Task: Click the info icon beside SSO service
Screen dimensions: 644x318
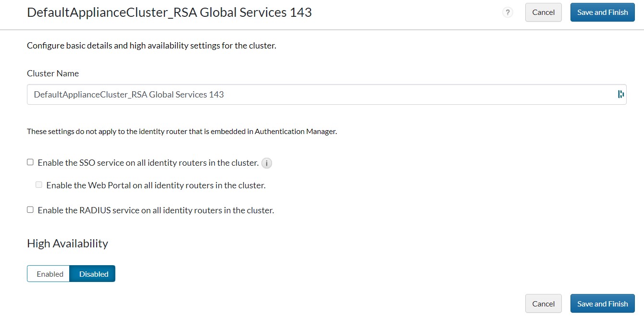Action: tap(267, 163)
